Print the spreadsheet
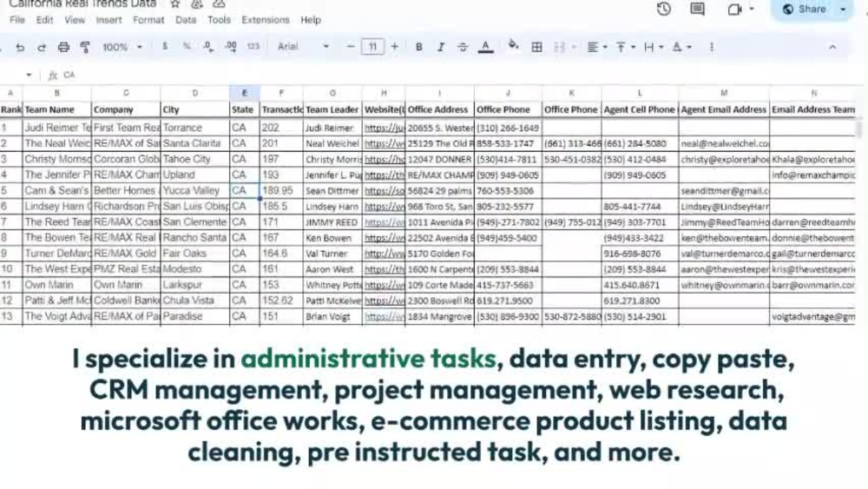The height and width of the screenshot is (489, 868). (63, 47)
